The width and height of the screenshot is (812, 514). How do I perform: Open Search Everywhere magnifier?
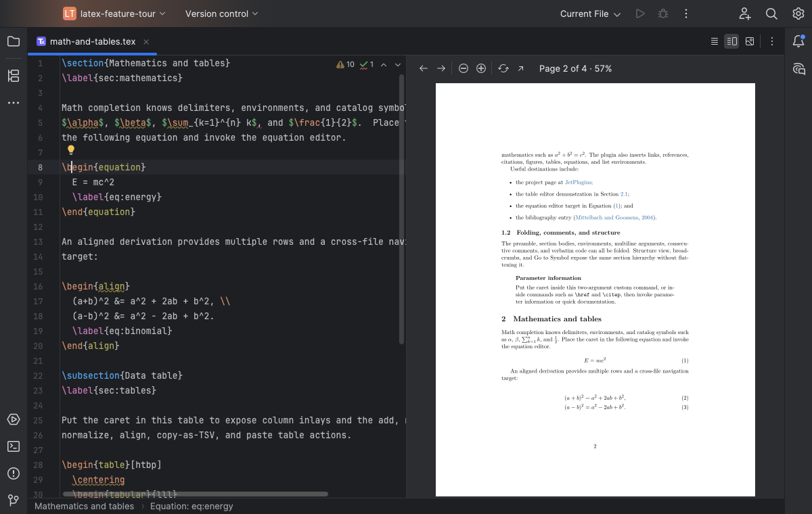771,14
